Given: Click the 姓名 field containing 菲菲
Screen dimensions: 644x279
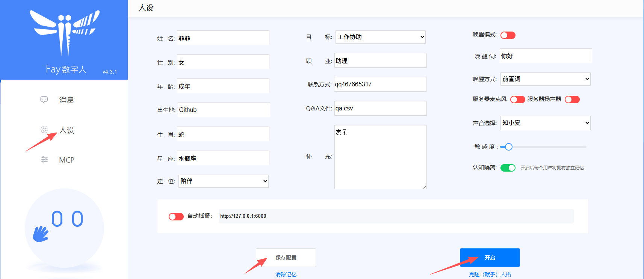Looking at the screenshot, I should click(223, 38).
